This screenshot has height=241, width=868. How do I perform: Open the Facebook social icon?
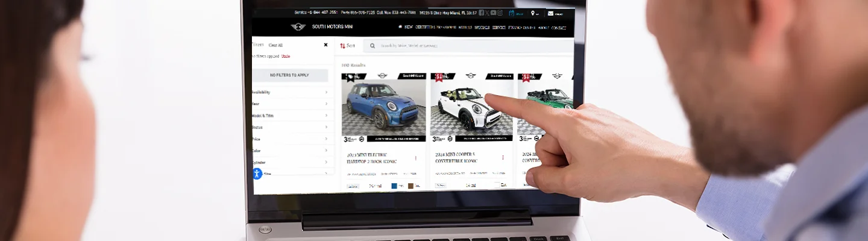(481, 13)
